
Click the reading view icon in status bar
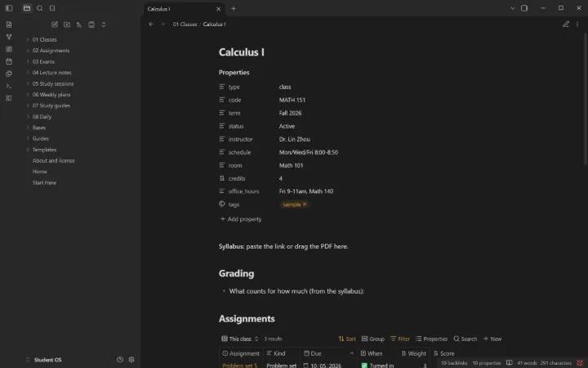(x=510, y=363)
